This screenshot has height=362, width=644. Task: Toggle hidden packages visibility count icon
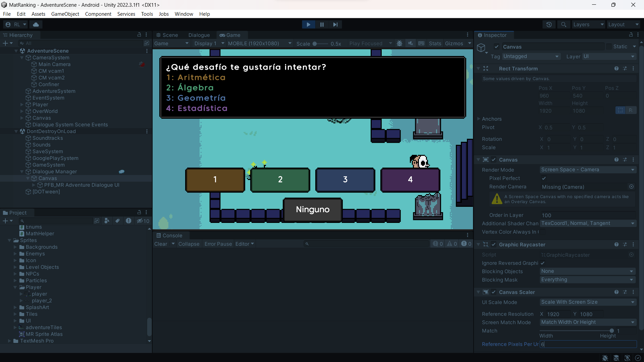pos(143,221)
